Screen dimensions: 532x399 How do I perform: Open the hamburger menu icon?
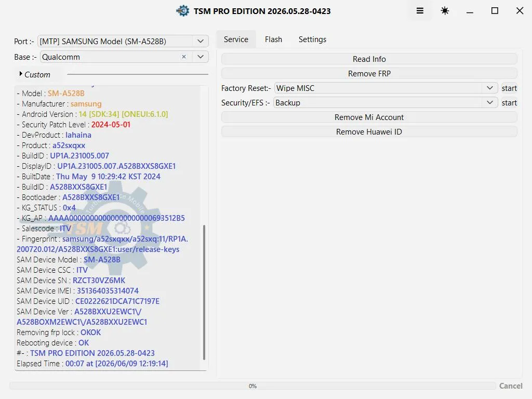coord(420,11)
